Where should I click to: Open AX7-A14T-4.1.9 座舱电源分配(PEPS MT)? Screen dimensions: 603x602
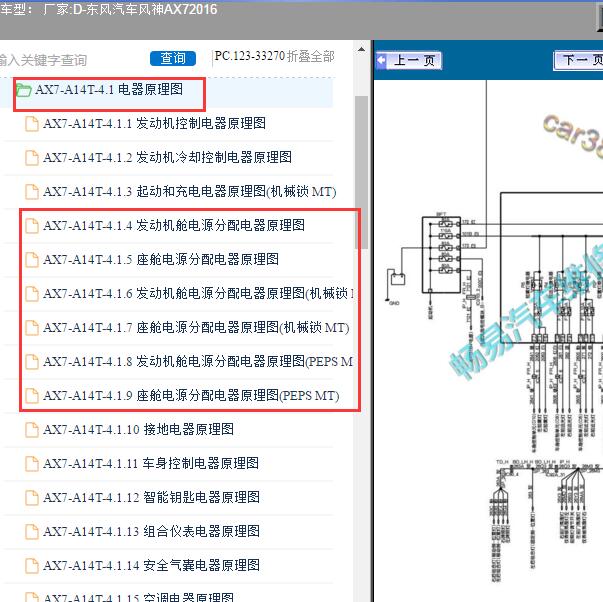coord(191,395)
